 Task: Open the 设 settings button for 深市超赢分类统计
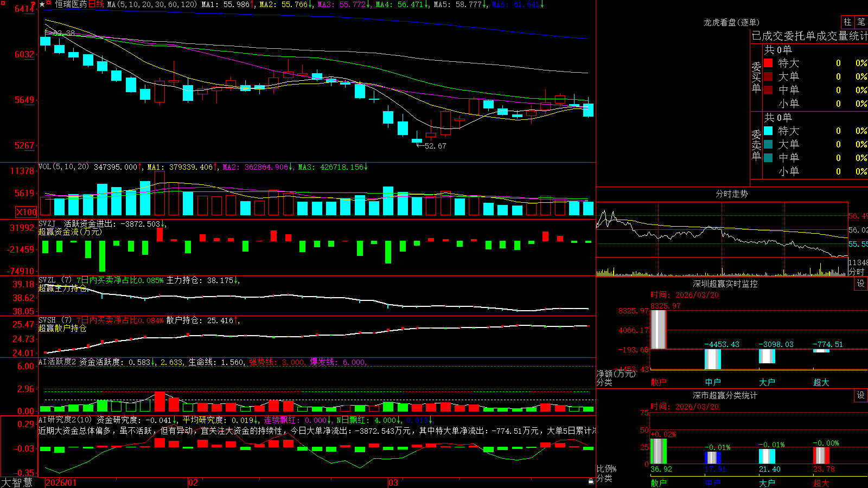pos(861,395)
